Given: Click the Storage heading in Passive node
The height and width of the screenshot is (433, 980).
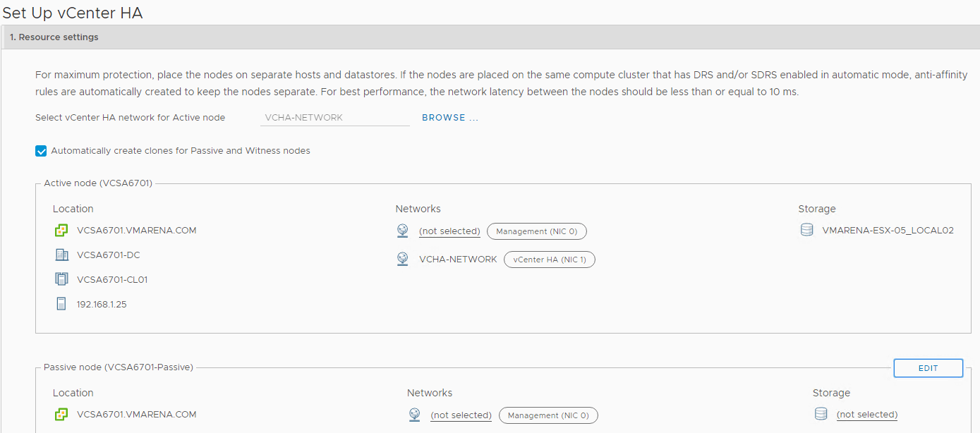Looking at the screenshot, I should point(831,393).
